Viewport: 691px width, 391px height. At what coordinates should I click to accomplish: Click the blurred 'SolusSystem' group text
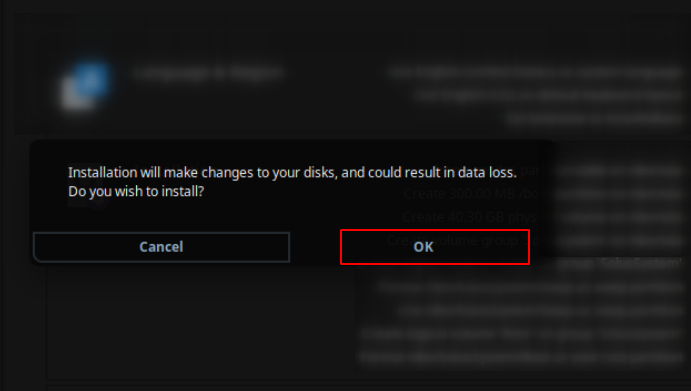tap(619, 264)
